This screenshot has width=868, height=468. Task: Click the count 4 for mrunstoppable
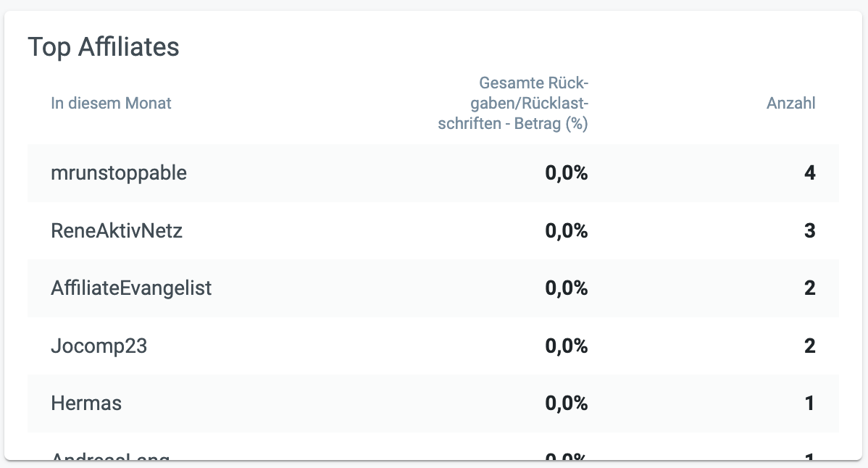[x=809, y=173]
